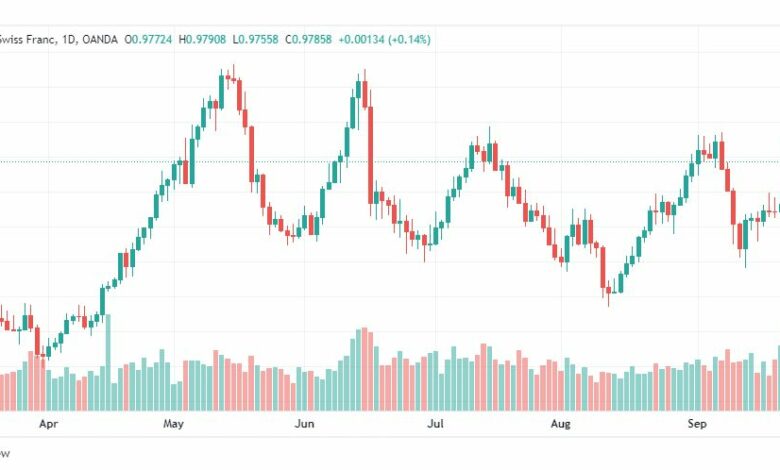Click the Jul label on time axis
The width and height of the screenshot is (780, 470).
pyautogui.click(x=435, y=424)
